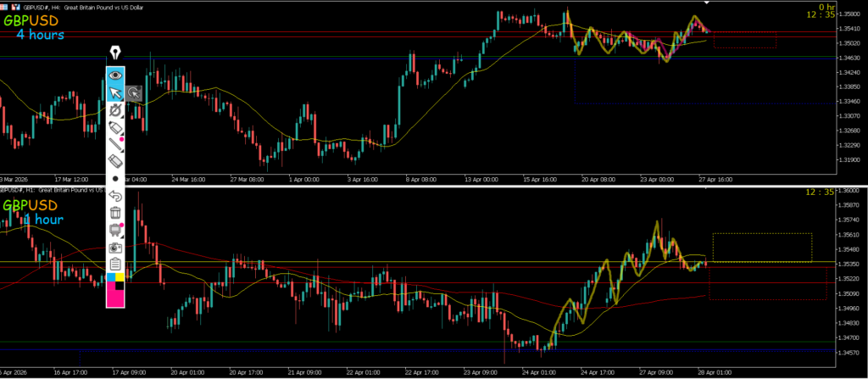Select the black color swatch
Viewport: 868px width, 379px height.
pos(120,286)
